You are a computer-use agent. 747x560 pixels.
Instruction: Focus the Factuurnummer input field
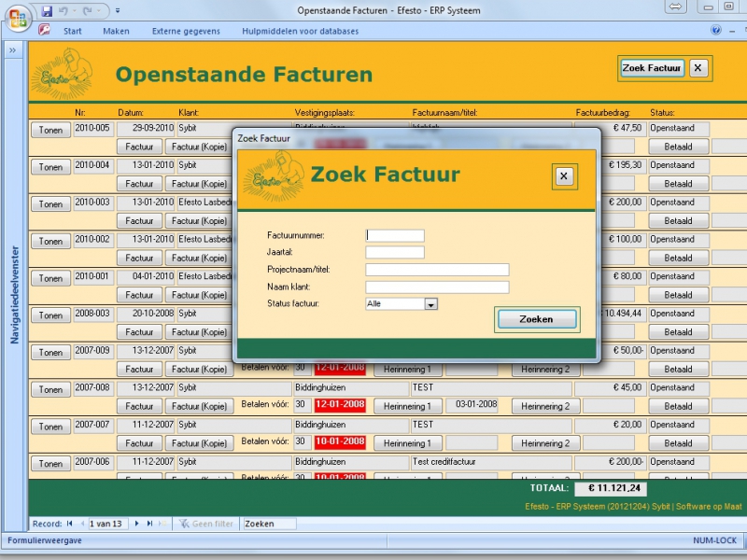(395, 235)
